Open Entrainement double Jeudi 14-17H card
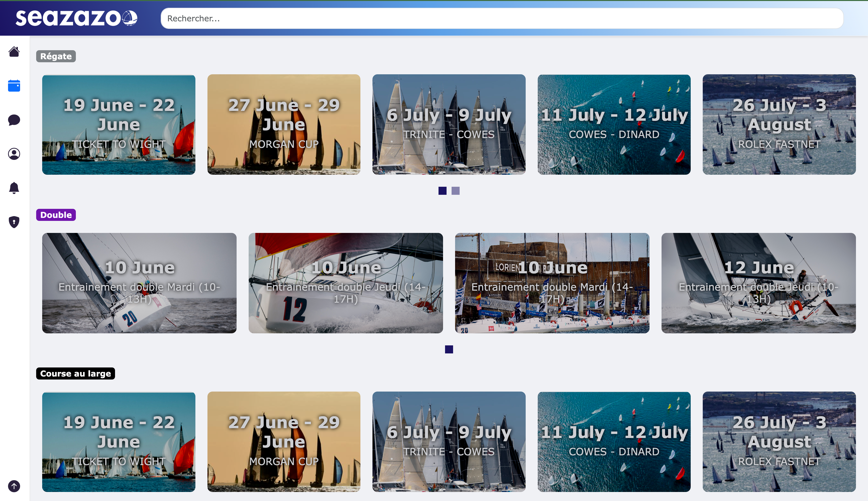The image size is (868, 501). [345, 283]
